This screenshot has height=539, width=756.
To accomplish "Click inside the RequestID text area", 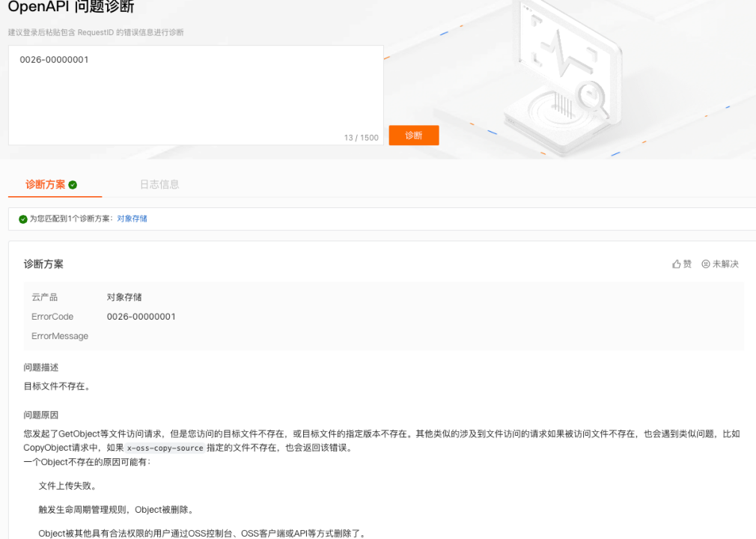I will 196,95.
